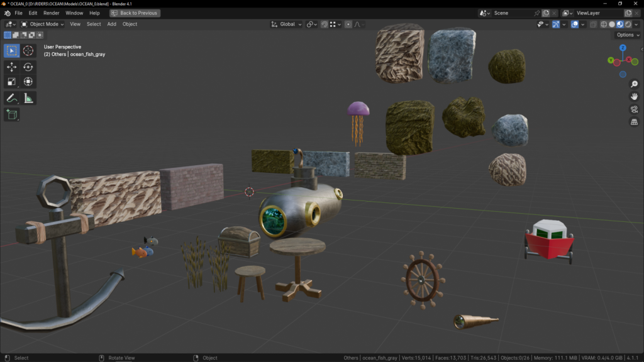The height and width of the screenshot is (362, 644).
Task: Open the Object Mode dropdown
Action: point(43,25)
